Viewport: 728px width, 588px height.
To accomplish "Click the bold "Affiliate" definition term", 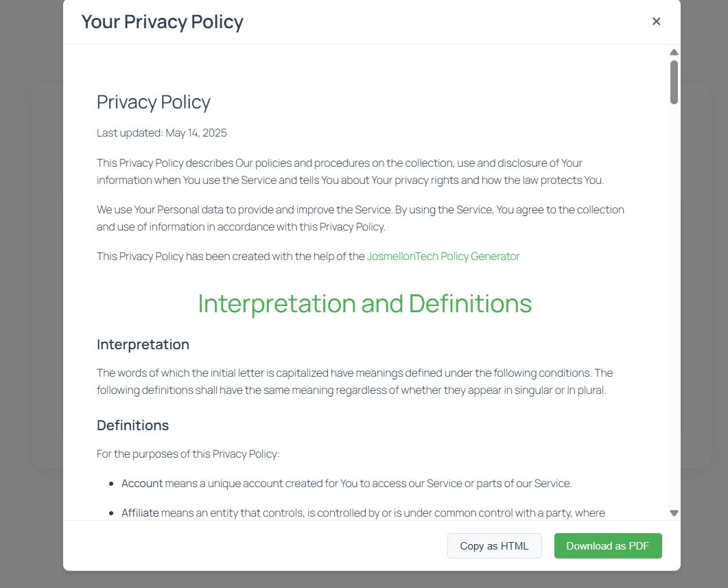I will coord(140,513).
